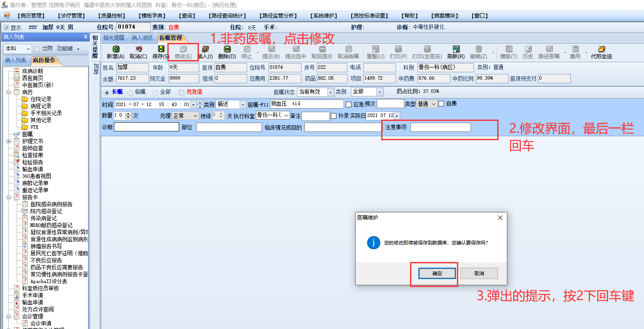Click the 打印(P) print icon
The image size is (644, 329).
point(398,49)
